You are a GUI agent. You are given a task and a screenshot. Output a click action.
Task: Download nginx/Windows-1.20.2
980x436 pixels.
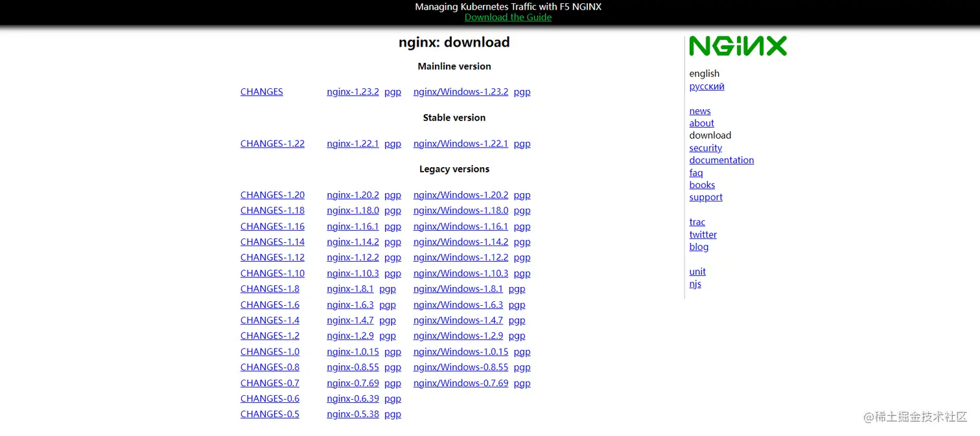click(x=461, y=195)
